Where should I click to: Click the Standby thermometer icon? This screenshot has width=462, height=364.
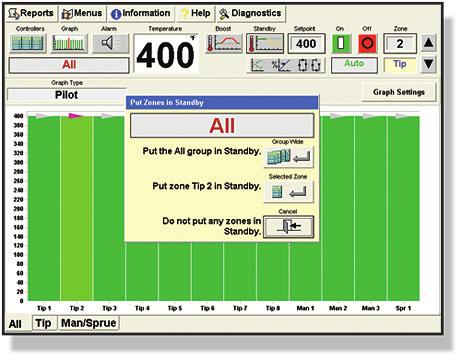265,43
